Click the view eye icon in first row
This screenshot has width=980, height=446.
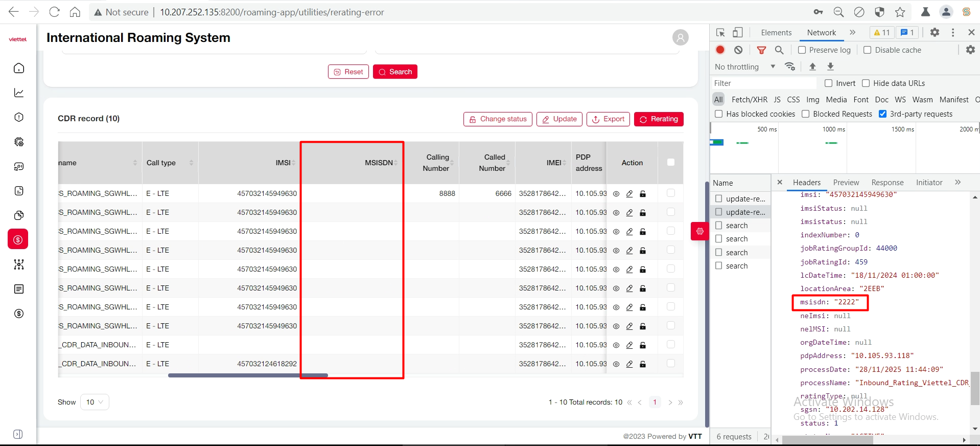616,194
